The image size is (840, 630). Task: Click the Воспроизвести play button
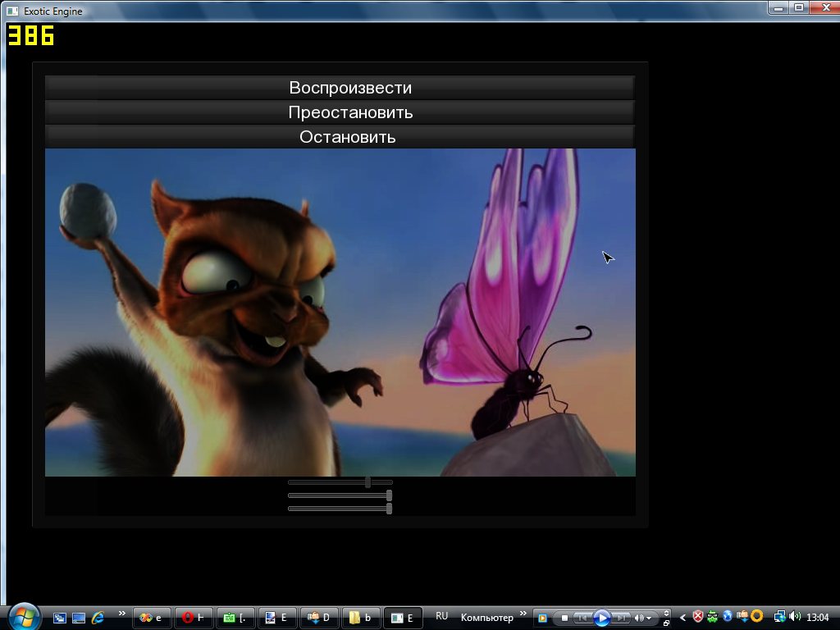coord(340,88)
